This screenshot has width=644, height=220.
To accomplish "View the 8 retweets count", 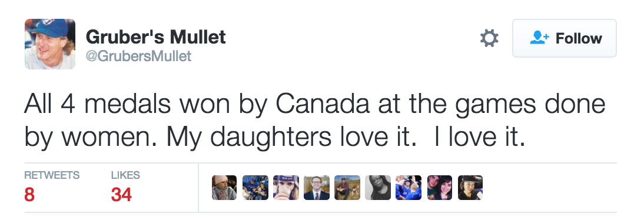I will coord(29,195).
